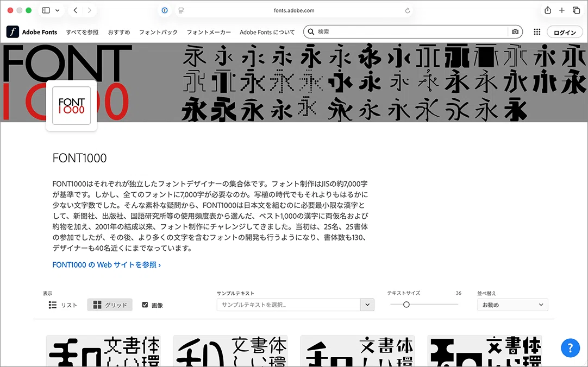The width and height of the screenshot is (588, 367).
Task: Click the FONT1000 foundry logo thumbnail
Action: (71, 106)
